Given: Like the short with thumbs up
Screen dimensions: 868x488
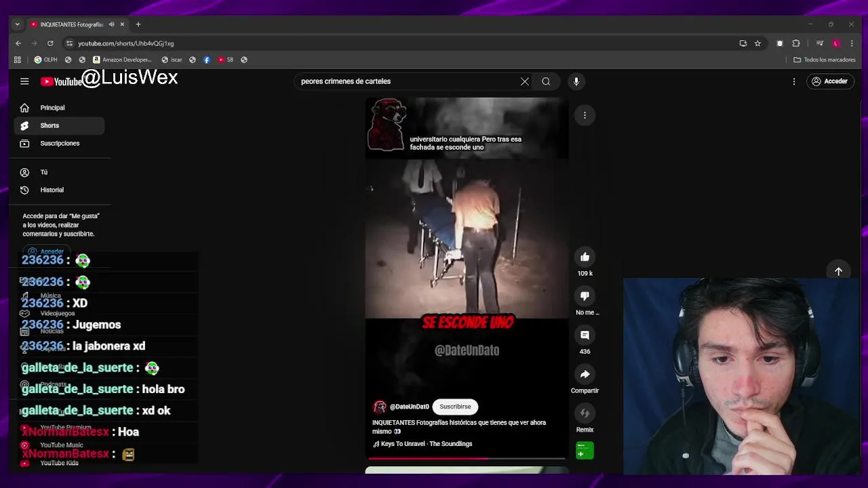Looking at the screenshot, I should coord(585,257).
